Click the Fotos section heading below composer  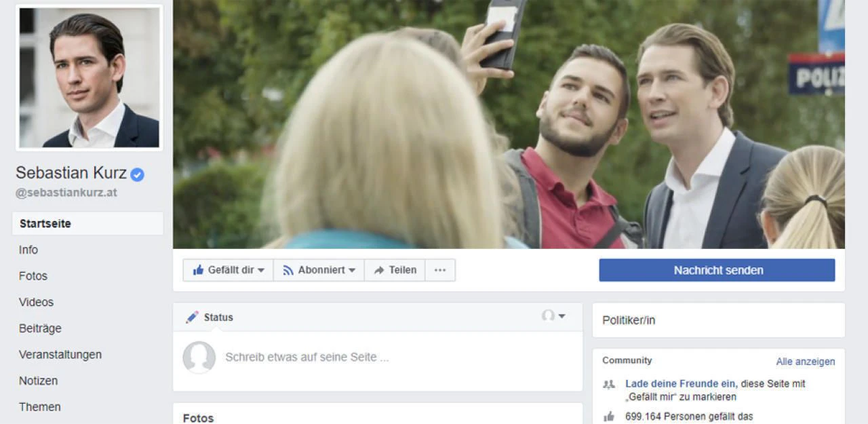point(198,418)
